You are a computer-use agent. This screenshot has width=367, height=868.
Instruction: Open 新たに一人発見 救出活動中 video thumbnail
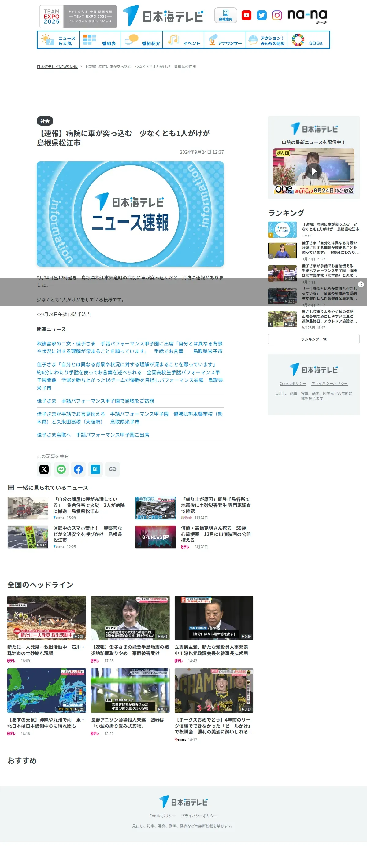pyautogui.click(x=46, y=618)
